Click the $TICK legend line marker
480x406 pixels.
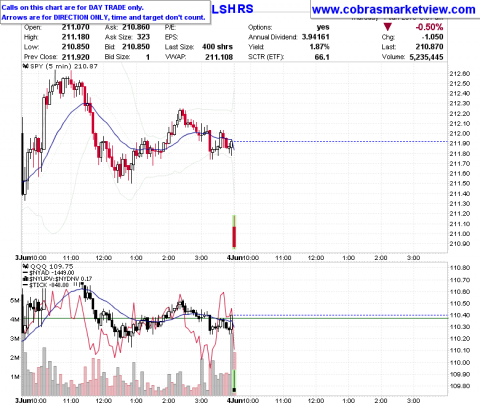(26, 285)
